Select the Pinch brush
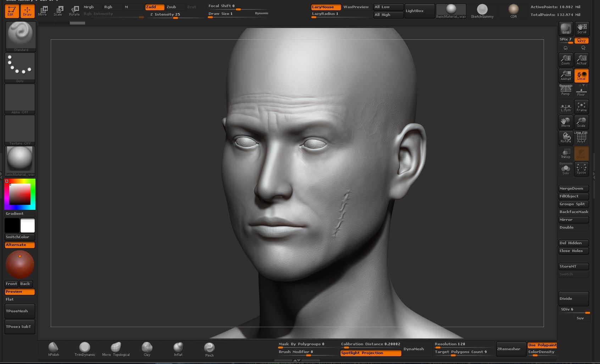This screenshot has width=600, height=364. (x=210, y=349)
